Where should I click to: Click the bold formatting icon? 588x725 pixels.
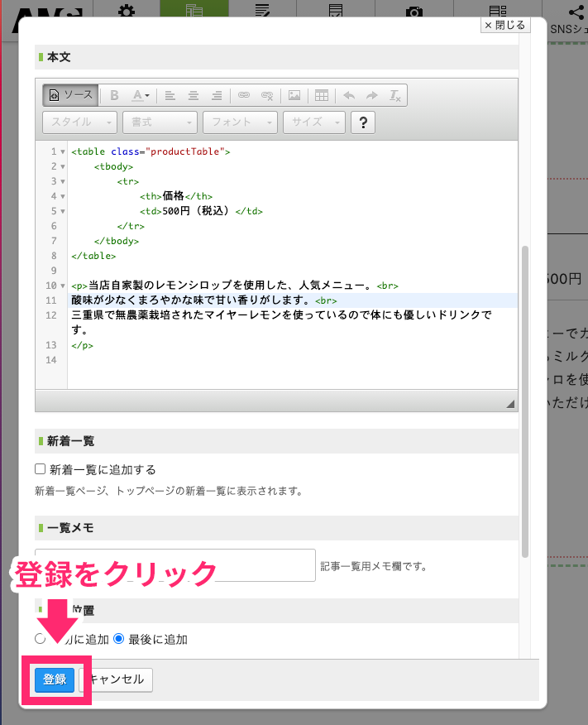(x=115, y=95)
